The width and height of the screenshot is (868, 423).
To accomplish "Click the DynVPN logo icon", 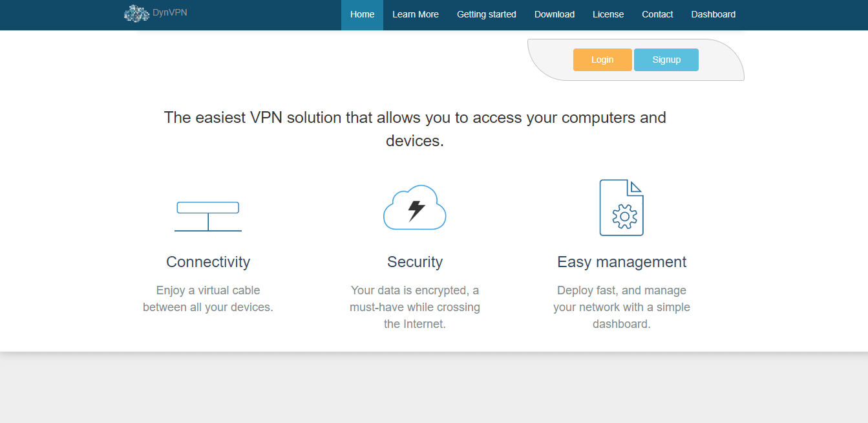I will click(x=136, y=13).
